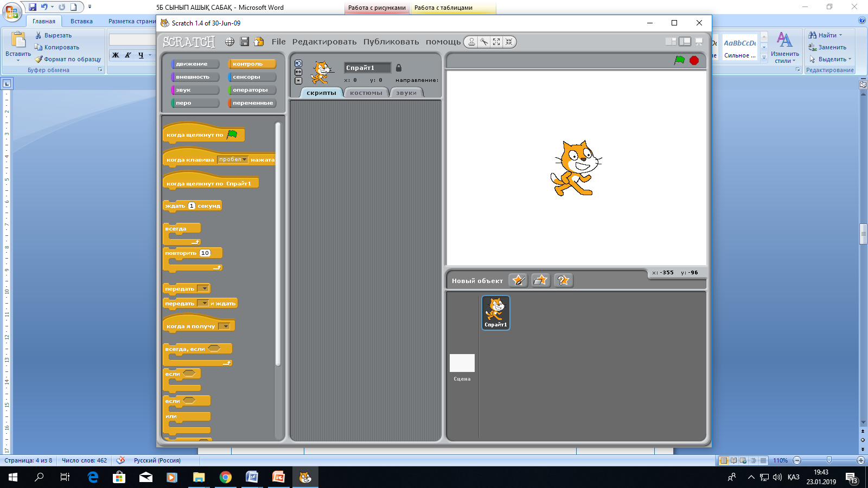The width and height of the screenshot is (868, 488).
Task: Open the помощь menu in Scratch
Action: pyautogui.click(x=443, y=42)
